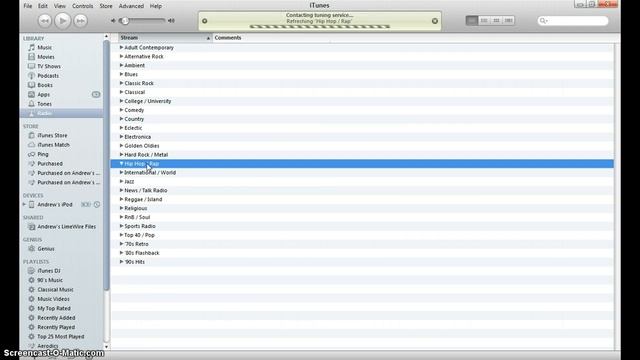
Task: Click the search field
Action: 573,21
